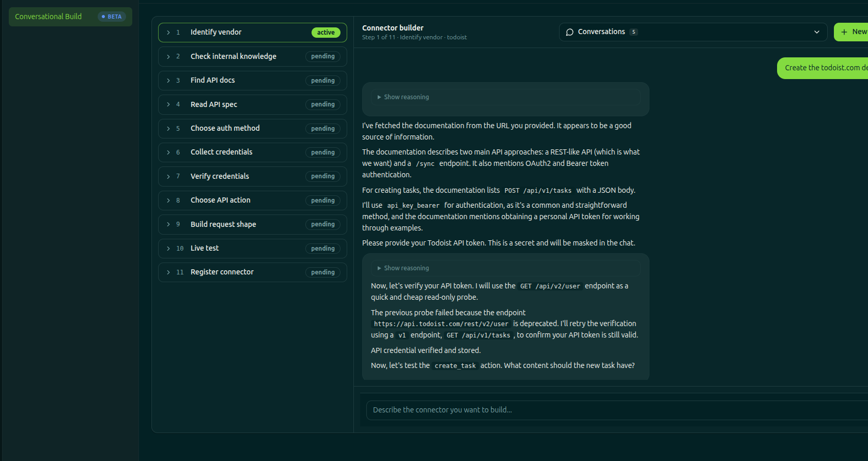Expand step 7 Verify credentials chevron

tap(168, 177)
